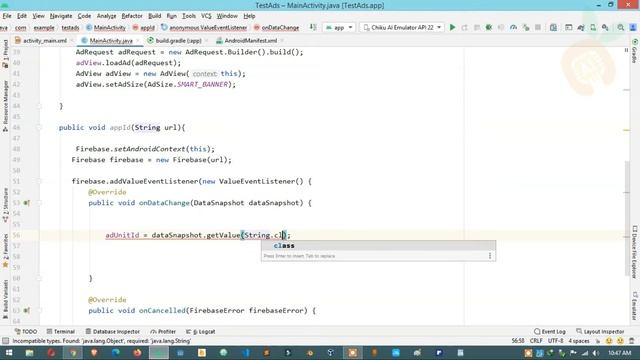Screen dimensions: 640x360
Task: Open the Refactor menu
Action: point(132,16)
